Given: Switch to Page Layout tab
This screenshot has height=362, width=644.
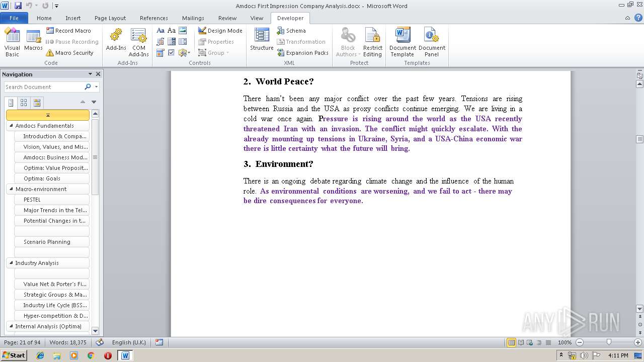Looking at the screenshot, I should [110, 18].
